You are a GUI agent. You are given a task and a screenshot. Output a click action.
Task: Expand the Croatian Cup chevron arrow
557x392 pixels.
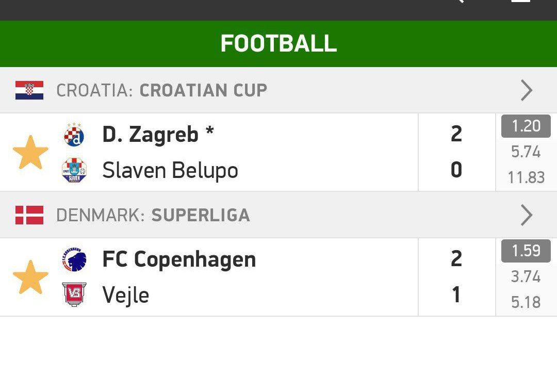pyautogui.click(x=526, y=90)
